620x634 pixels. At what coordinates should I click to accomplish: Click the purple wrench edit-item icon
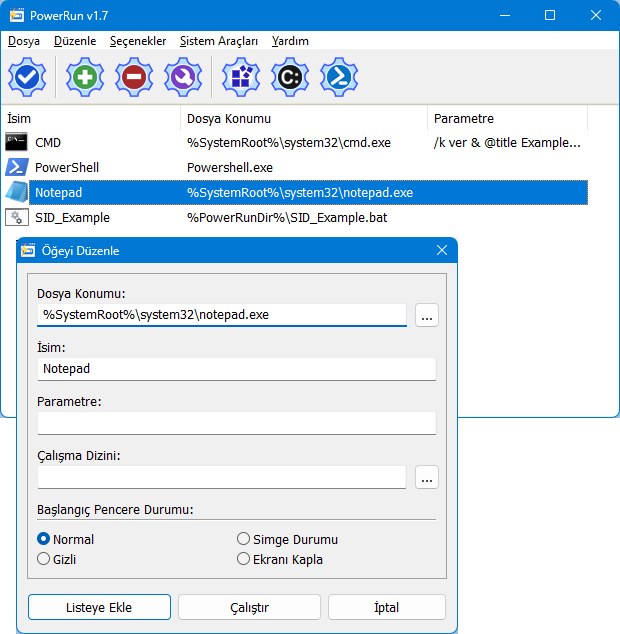[183, 77]
